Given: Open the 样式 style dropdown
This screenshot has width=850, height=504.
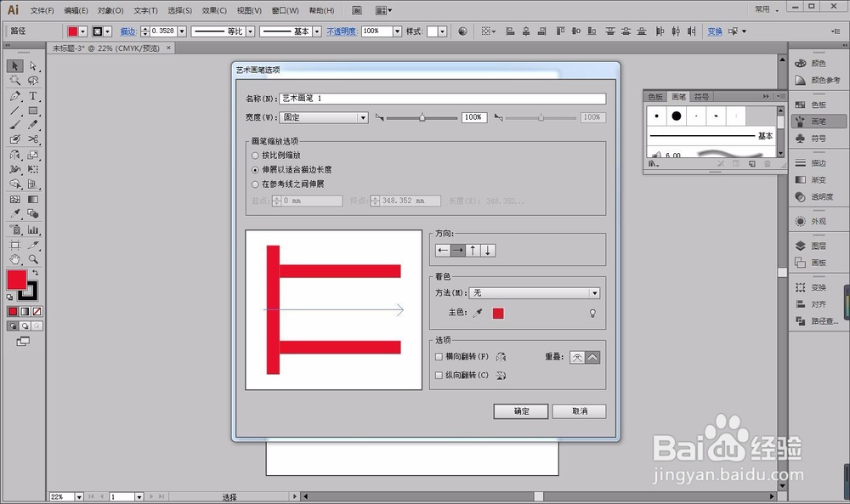Looking at the screenshot, I should click(442, 31).
